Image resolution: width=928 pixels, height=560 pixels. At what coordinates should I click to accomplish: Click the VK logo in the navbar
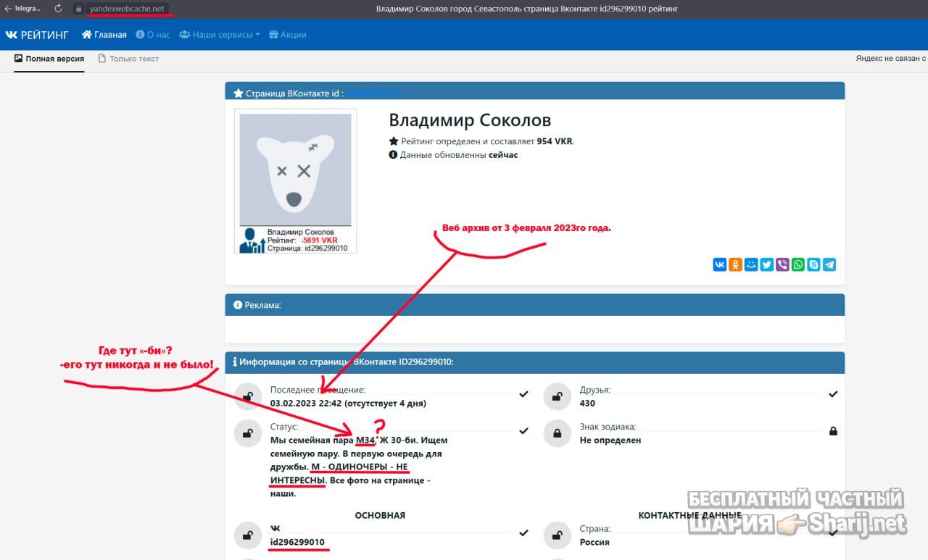point(11,35)
